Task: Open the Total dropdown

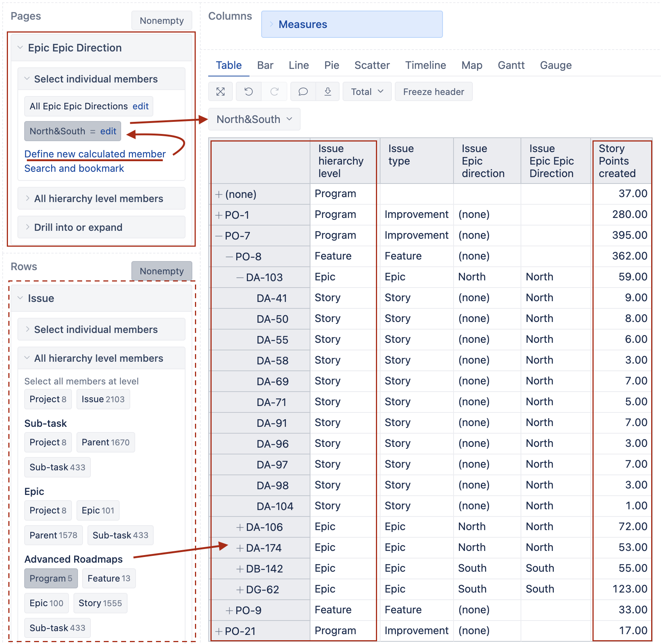Action: [366, 91]
